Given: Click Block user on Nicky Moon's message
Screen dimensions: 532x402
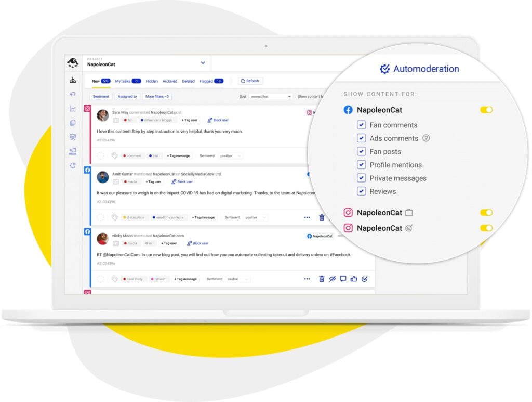Looking at the screenshot, I should 197,243.
